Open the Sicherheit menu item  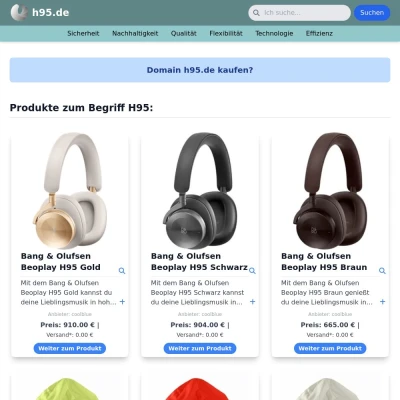tap(83, 33)
